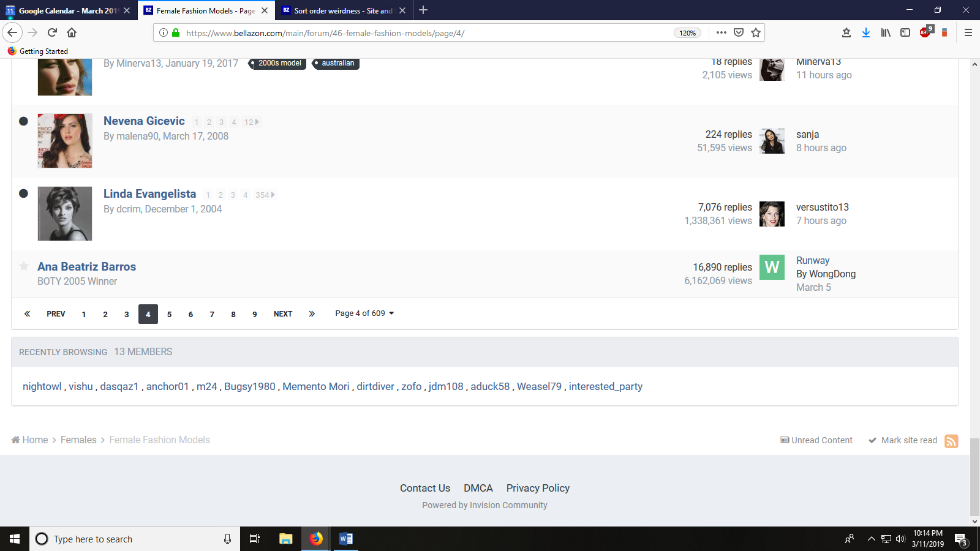Open the Ana Beatriz Barros topic
Screen dimensions: 980x551
coord(86,267)
